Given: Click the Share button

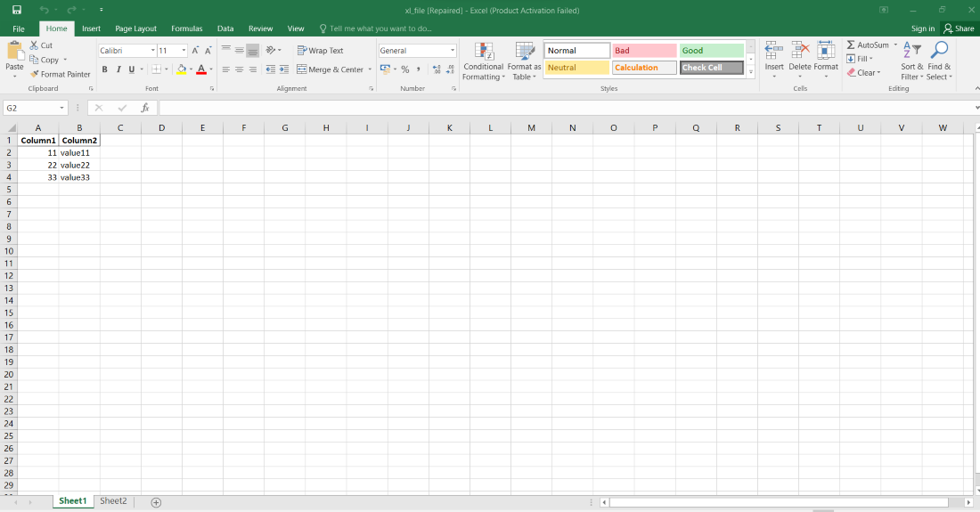Looking at the screenshot, I should (959, 28).
